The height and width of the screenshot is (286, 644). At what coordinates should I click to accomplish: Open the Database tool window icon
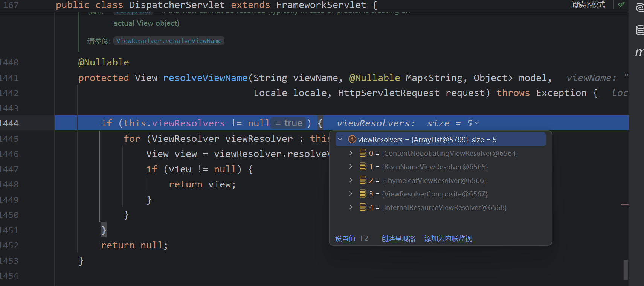[x=639, y=30]
